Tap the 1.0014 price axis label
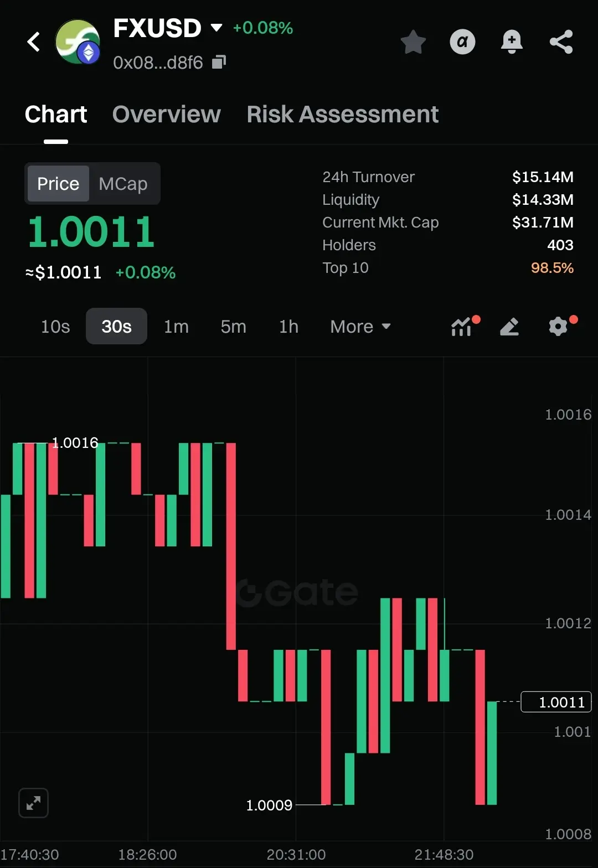598x868 pixels. coord(568,515)
